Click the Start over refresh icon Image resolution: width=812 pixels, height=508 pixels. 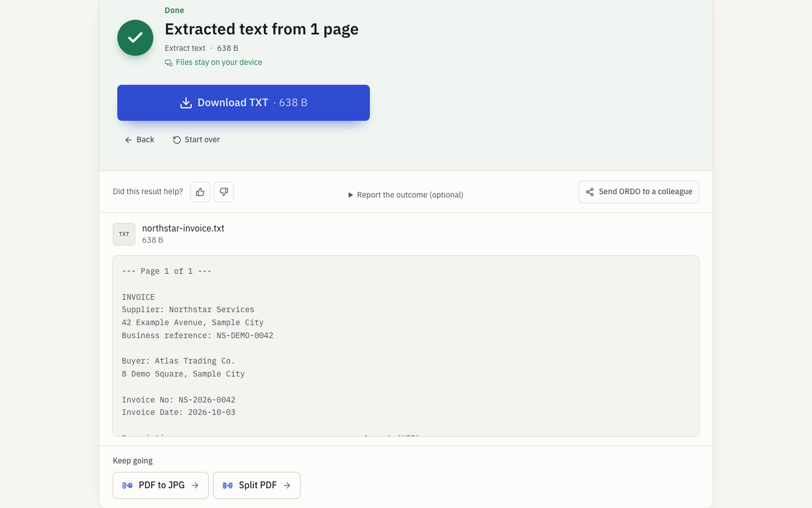tap(177, 140)
